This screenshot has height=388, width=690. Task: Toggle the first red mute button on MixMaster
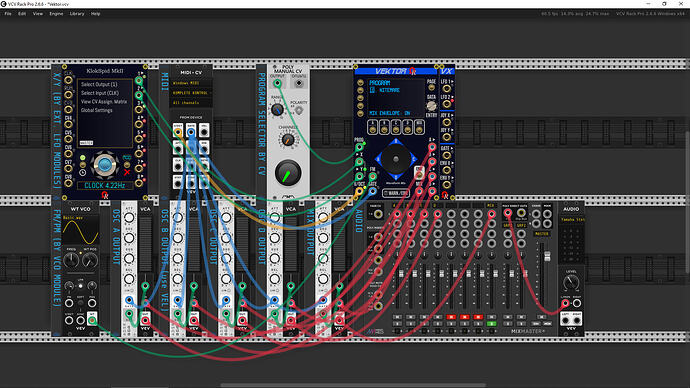pos(451,317)
